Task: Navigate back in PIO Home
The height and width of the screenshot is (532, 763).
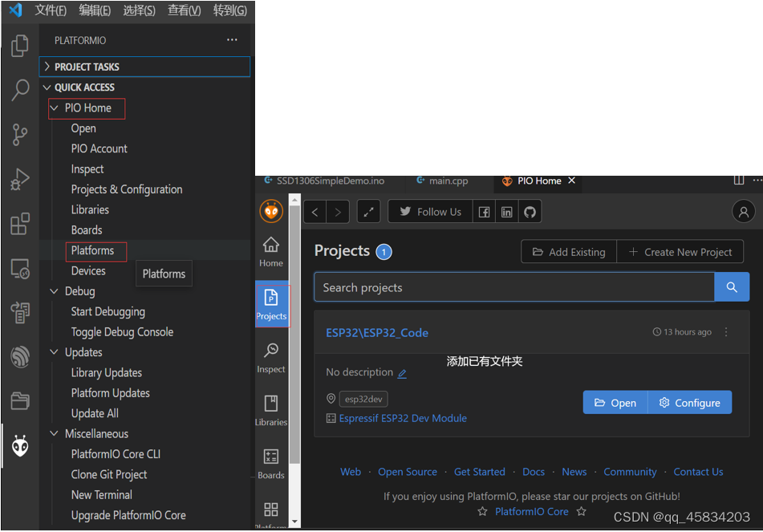Action: click(315, 212)
